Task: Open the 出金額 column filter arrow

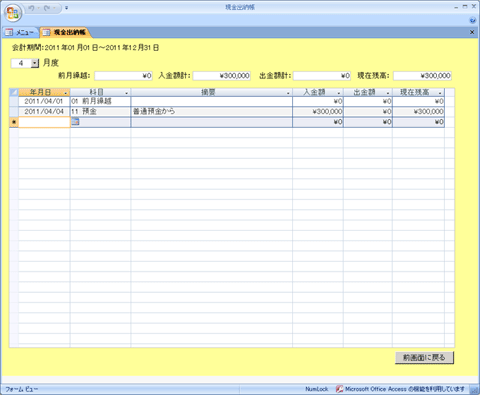Action: (388, 93)
